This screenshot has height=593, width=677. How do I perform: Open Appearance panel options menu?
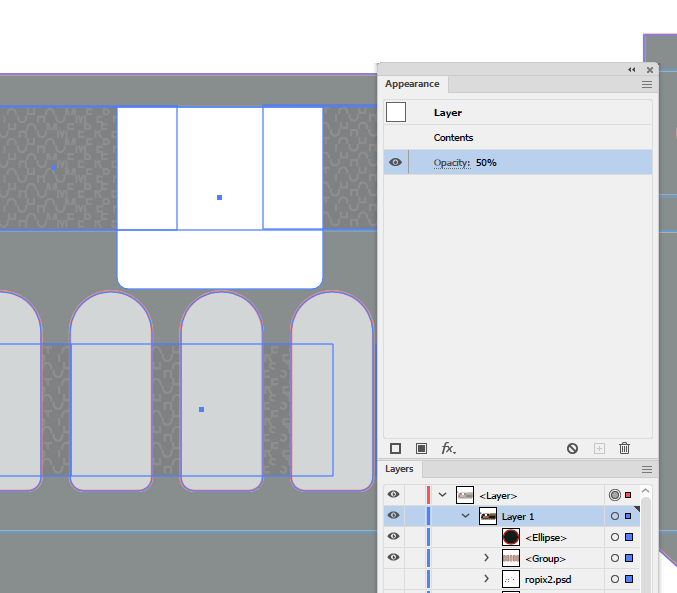646,85
